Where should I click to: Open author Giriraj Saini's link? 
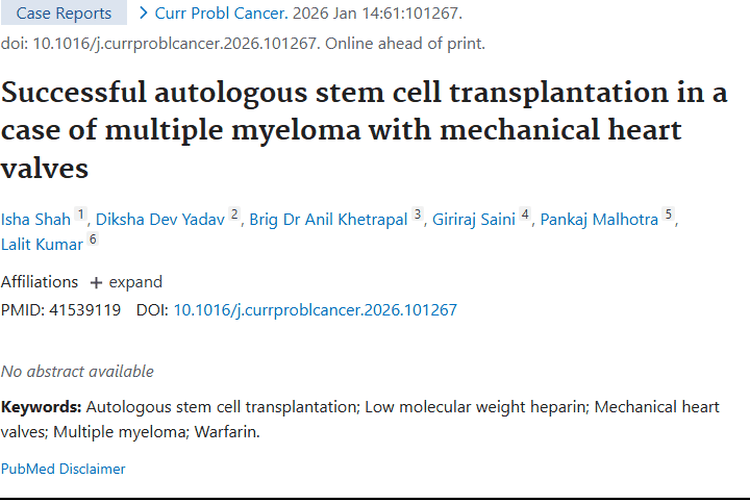(473, 219)
